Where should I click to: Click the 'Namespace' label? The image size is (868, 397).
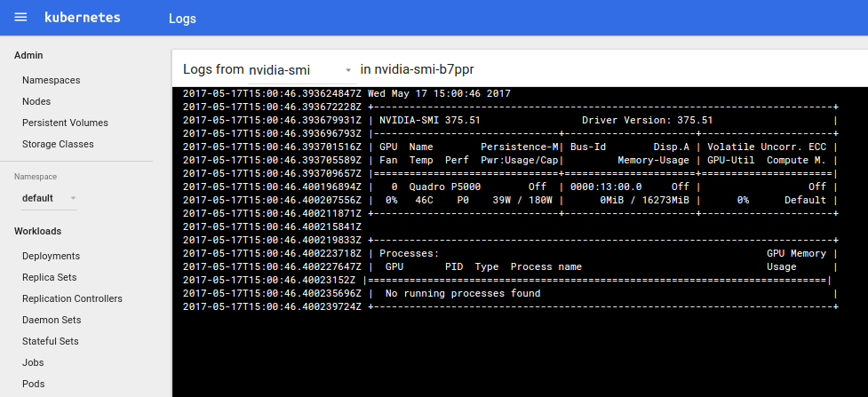[x=36, y=177]
